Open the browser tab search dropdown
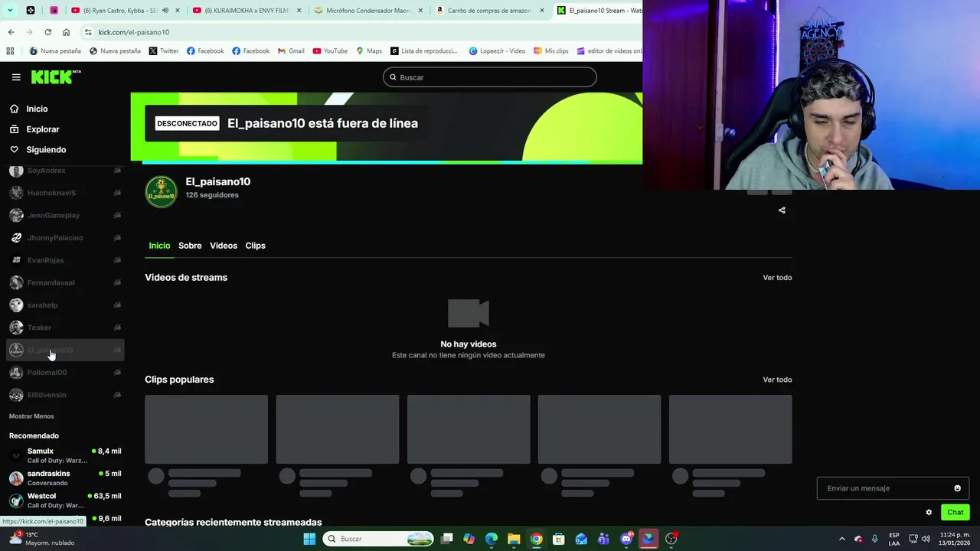 9,11
